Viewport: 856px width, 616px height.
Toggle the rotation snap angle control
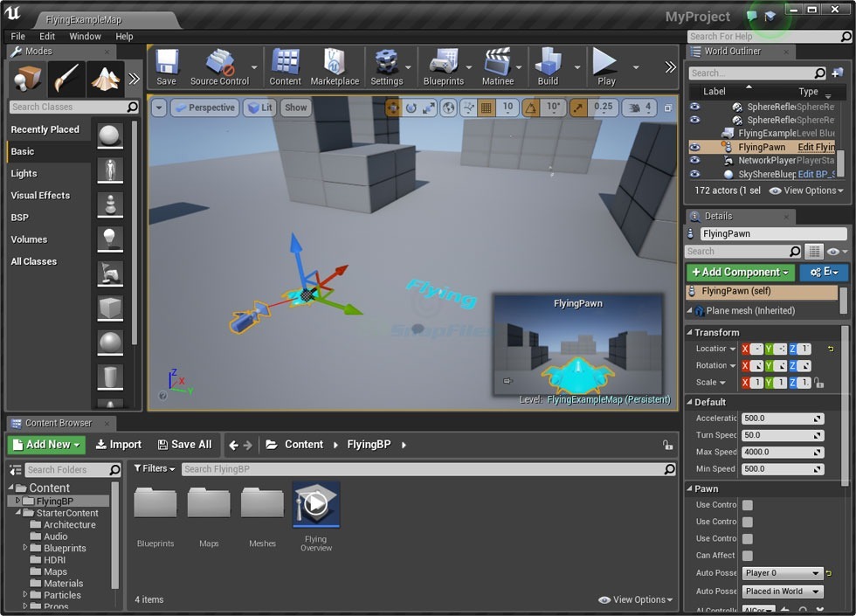click(531, 107)
